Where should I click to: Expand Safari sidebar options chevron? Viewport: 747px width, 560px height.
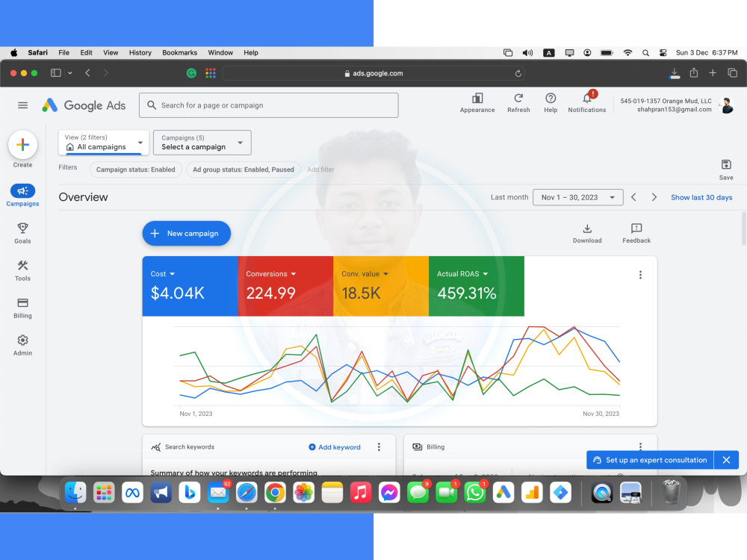point(70,73)
